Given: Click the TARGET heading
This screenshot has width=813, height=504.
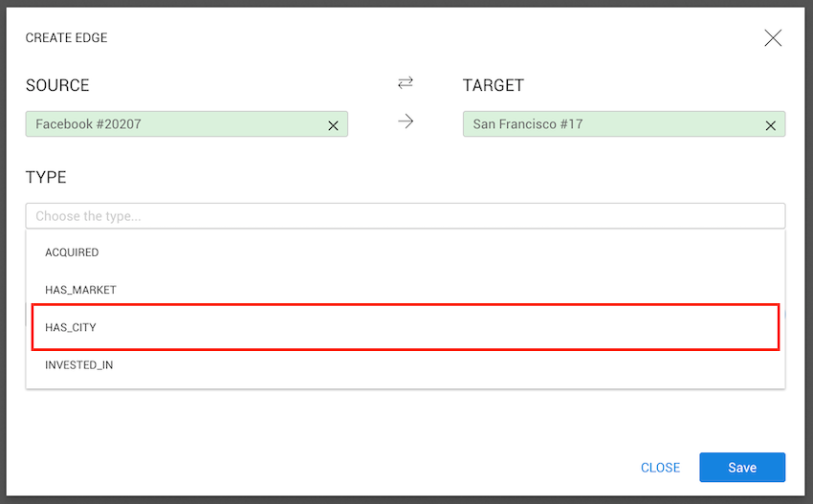Looking at the screenshot, I should tap(494, 85).
